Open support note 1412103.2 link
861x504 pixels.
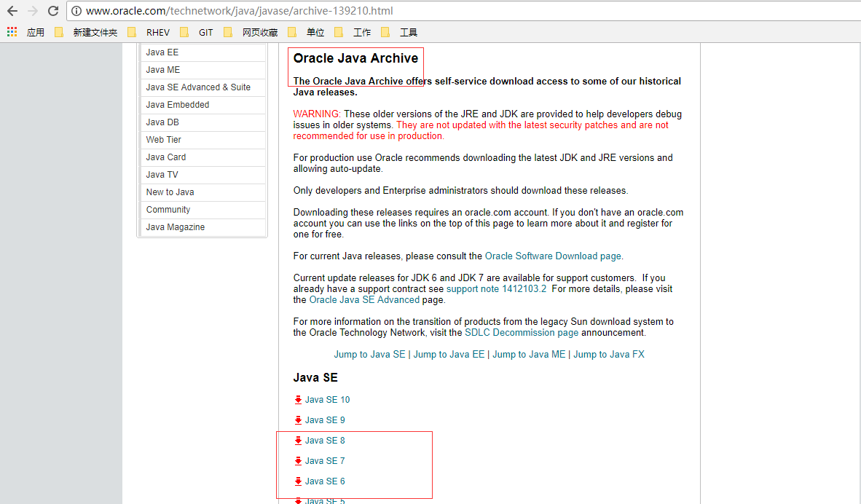coord(496,289)
